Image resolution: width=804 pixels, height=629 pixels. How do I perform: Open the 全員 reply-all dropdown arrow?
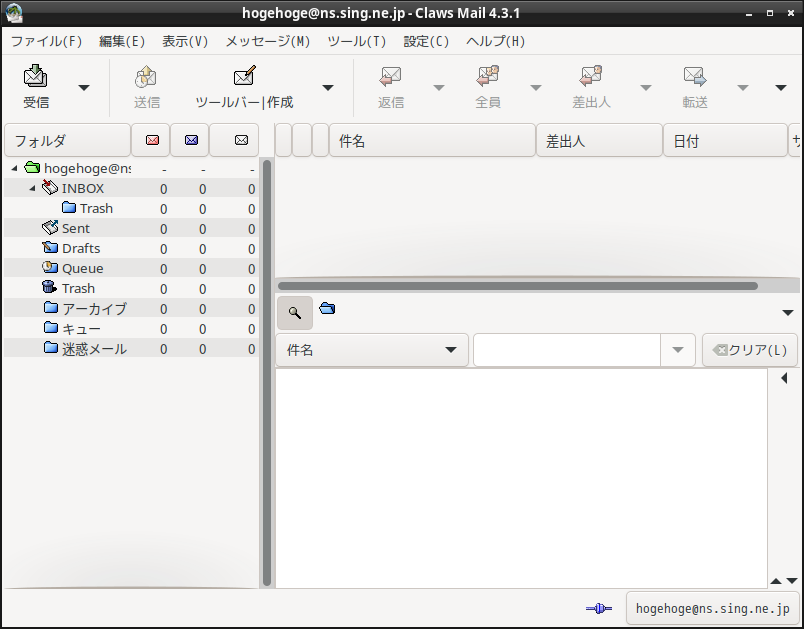[535, 88]
